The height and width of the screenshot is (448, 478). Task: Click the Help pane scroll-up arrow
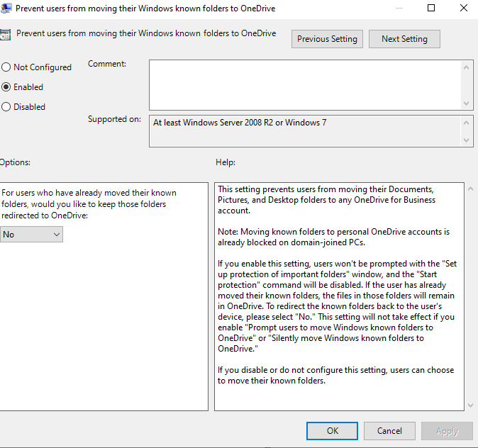click(470, 189)
